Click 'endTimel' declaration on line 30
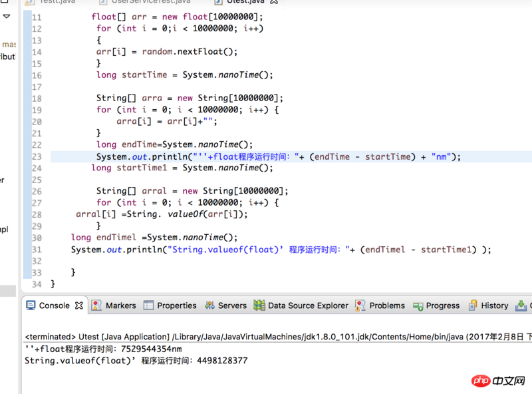This screenshot has height=394, width=532. (116, 238)
